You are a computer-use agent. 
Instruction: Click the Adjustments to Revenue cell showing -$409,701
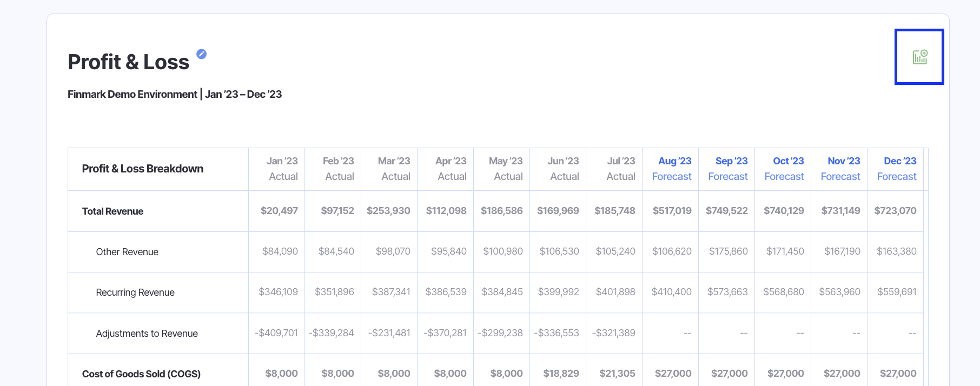click(276, 333)
